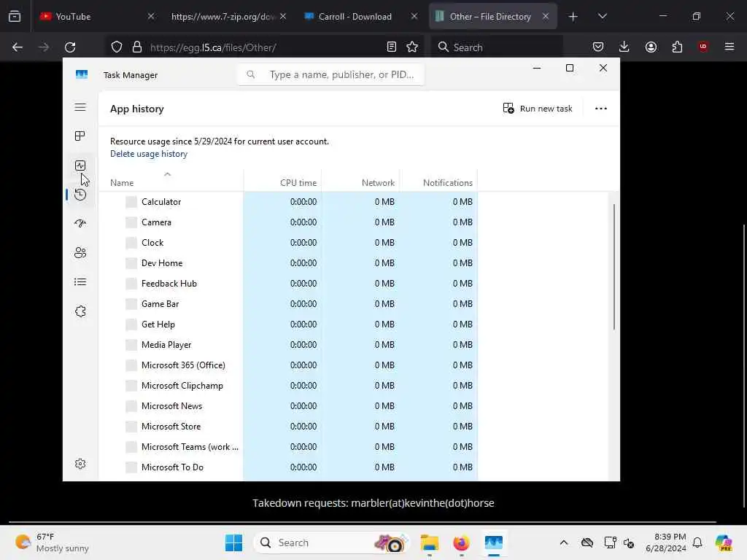The width and height of the screenshot is (747, 560).
Task: Close the YouTube tab
Action: (x=151, y=17)
